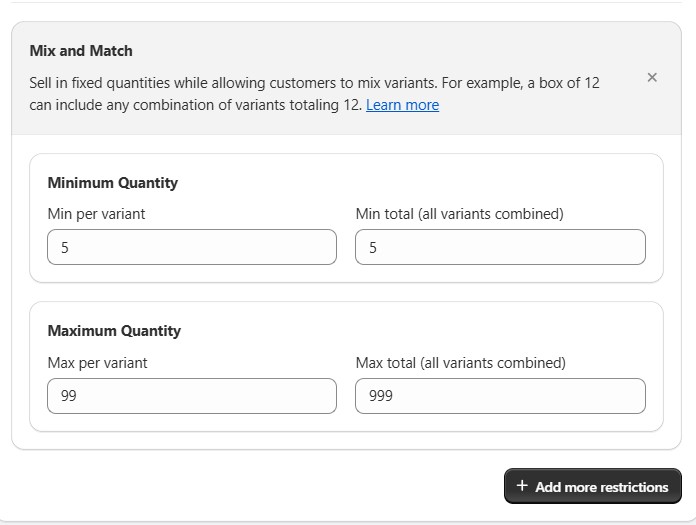Click the Mix and Match heading
Image resolution: width=696 pixels, height=525 pixels.
(81, 51)
